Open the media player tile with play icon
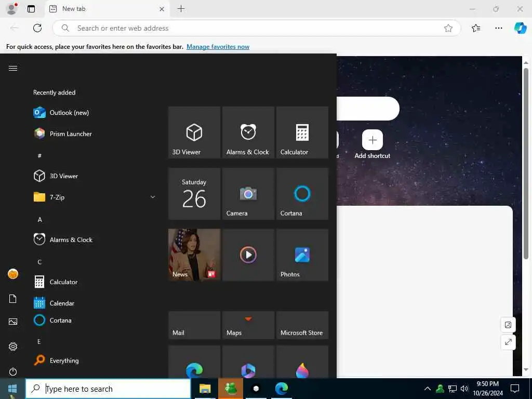The height and width of the screenshot is (399, 532). [x=248, y=255]
